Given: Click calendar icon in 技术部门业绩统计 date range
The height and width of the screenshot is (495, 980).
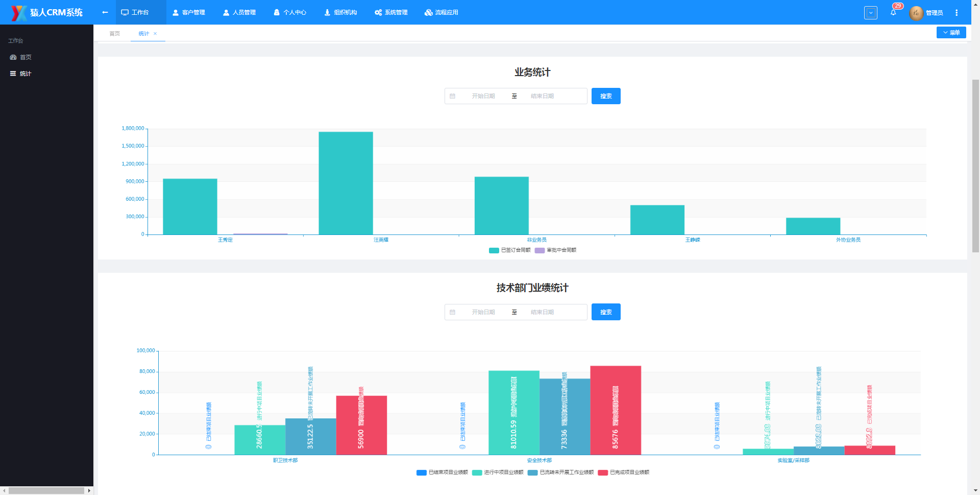Looking at the screenshot, I should pos(452,312).
